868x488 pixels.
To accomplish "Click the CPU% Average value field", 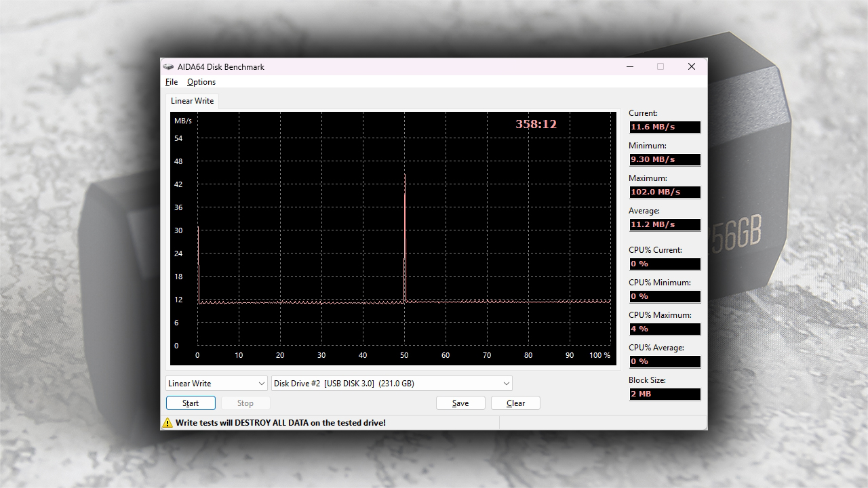I will coord(665,361).
